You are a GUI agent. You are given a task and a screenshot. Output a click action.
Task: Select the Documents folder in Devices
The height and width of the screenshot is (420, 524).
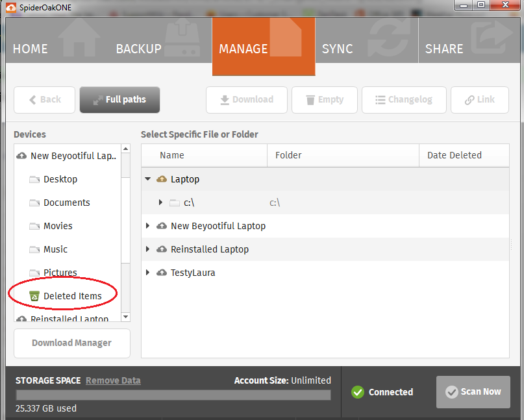tap(67, 203)
